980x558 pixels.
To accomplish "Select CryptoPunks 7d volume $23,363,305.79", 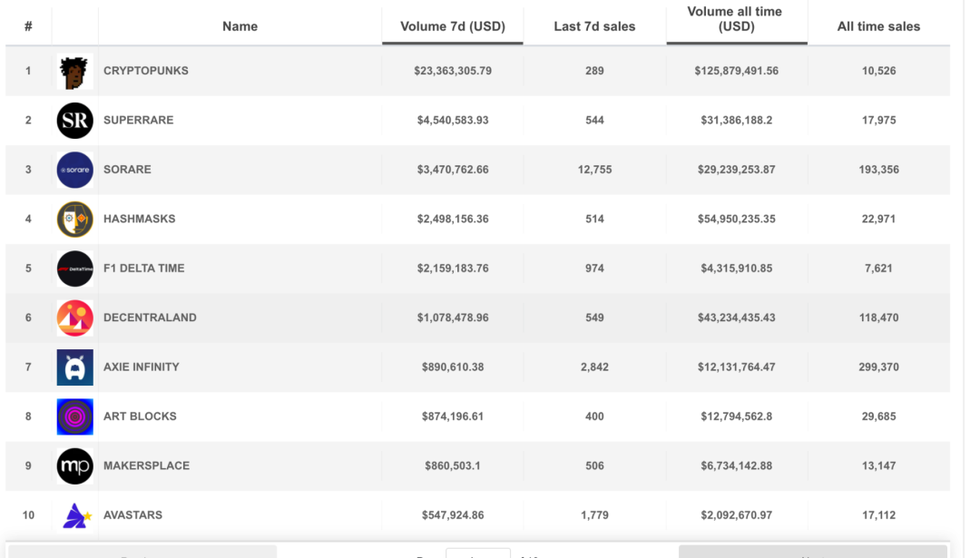I will [x=453, y=71].
